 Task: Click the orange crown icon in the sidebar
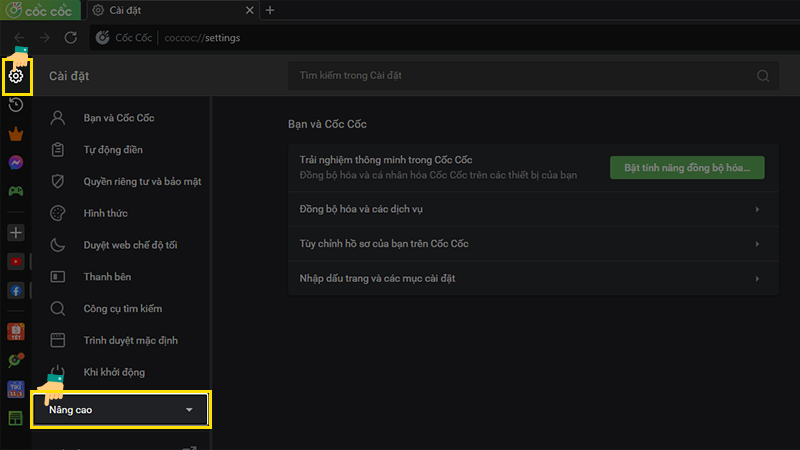click(x=16, y=134)
